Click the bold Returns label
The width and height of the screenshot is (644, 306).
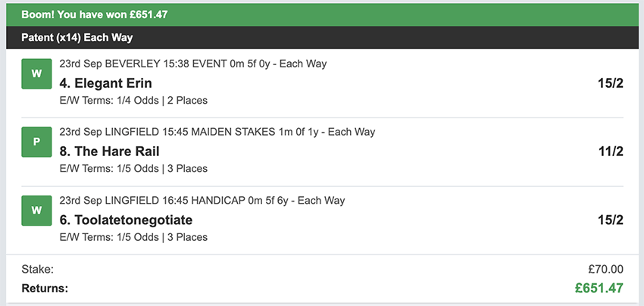[x=45, y=288]
